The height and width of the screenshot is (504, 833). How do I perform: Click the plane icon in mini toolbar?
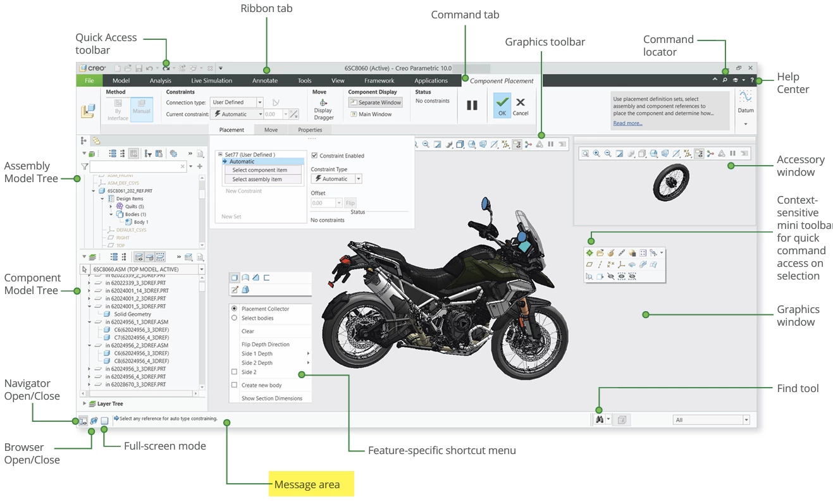click(x=589, y=264)
